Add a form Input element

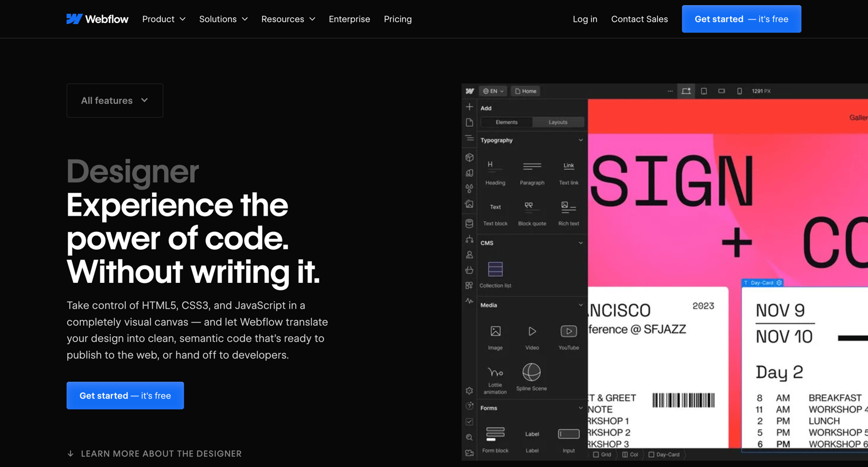(x=568, y=440)
